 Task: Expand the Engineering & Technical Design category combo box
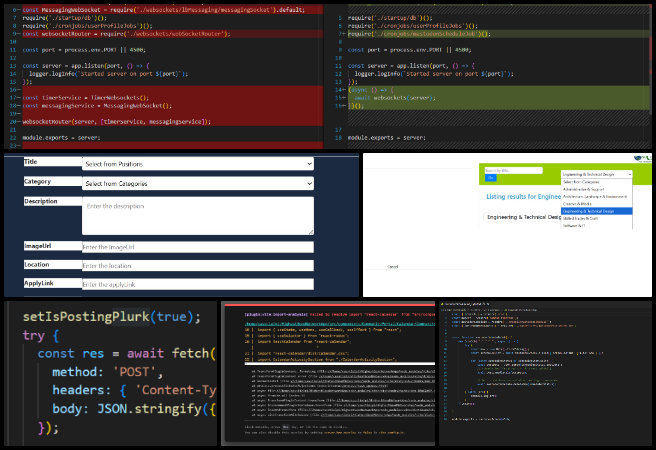(595, 173)
